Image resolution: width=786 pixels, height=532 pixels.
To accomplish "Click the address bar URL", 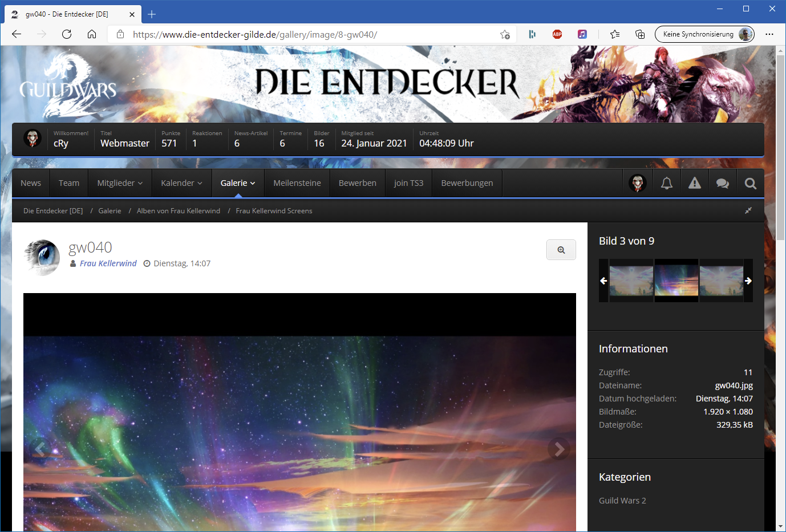I will (x=255, y=34).
